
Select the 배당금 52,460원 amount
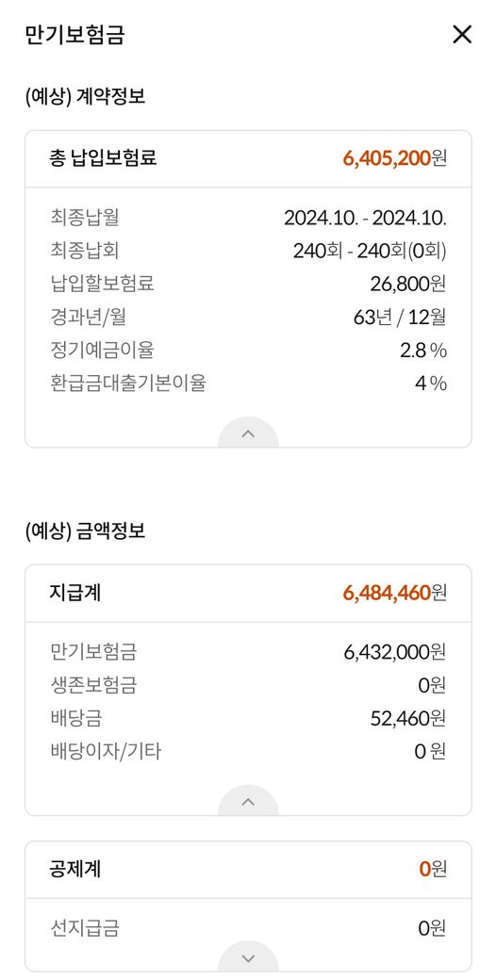(407, 718)
